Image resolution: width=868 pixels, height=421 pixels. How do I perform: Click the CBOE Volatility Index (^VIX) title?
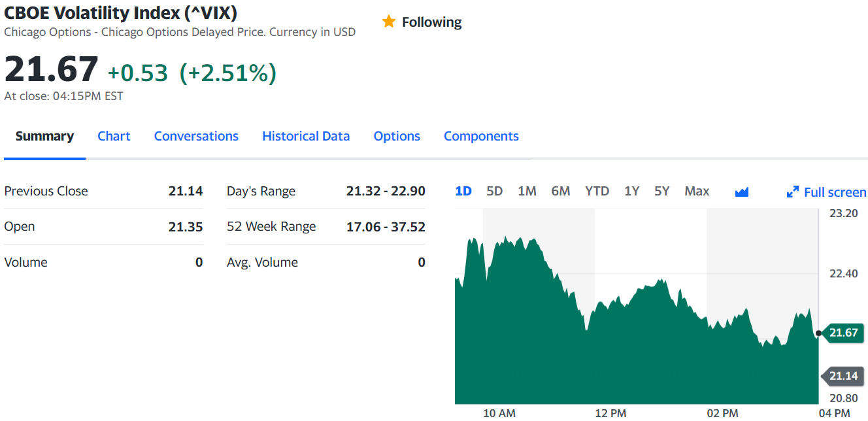pos(120,12)
